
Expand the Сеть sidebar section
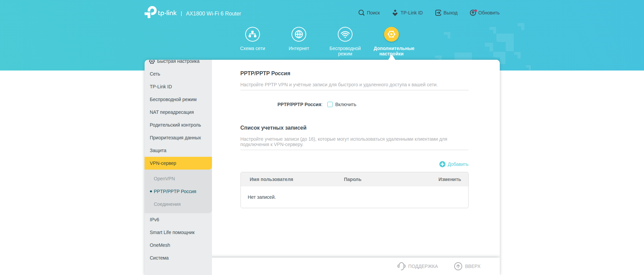coord(155,74)
